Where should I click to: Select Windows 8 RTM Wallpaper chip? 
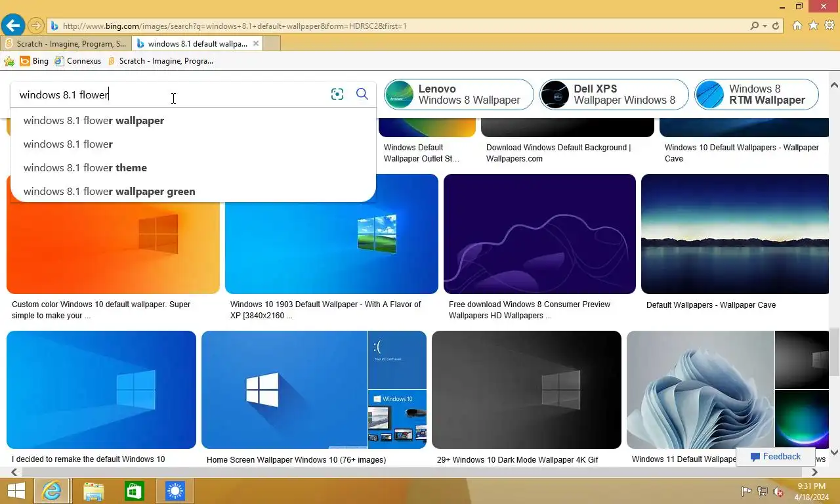(x=757, y=94)
